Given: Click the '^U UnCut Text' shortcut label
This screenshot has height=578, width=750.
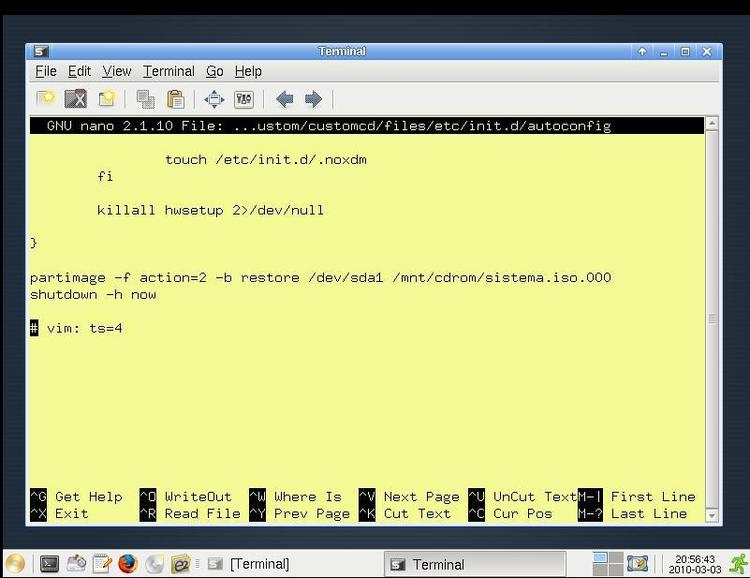Looking at the screenshot, I should click(x=523, y=497).
